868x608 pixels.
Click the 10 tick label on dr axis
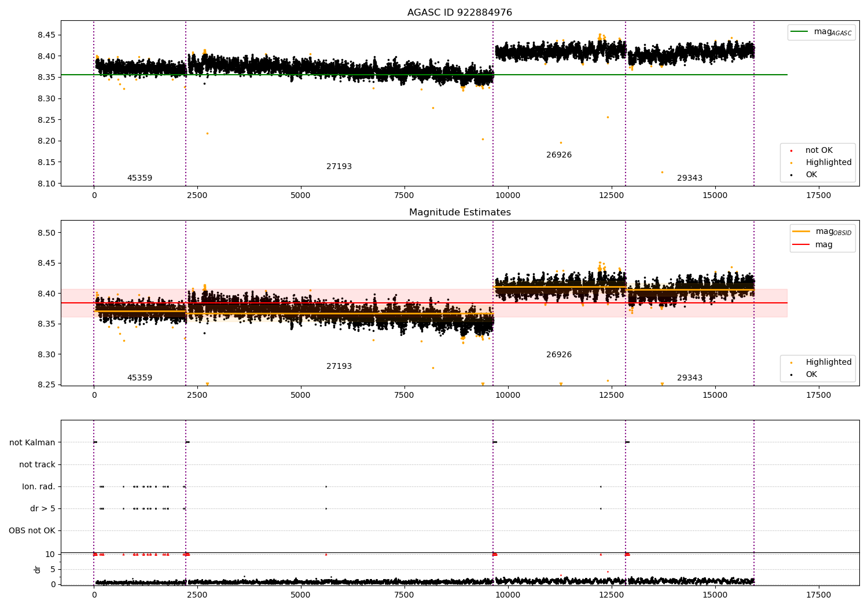tap(50, 555)
